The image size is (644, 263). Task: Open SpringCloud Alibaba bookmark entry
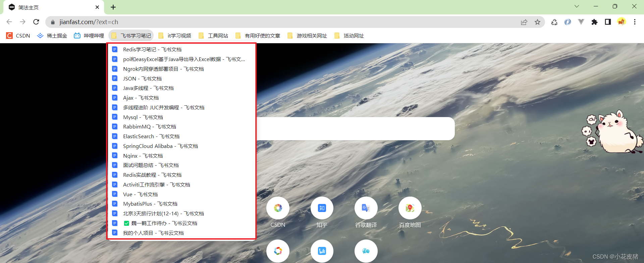click(x=181, y=146)
